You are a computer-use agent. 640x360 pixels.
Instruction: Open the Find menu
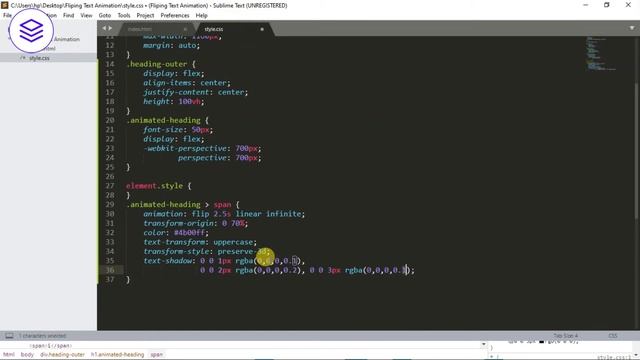(68, 16)
